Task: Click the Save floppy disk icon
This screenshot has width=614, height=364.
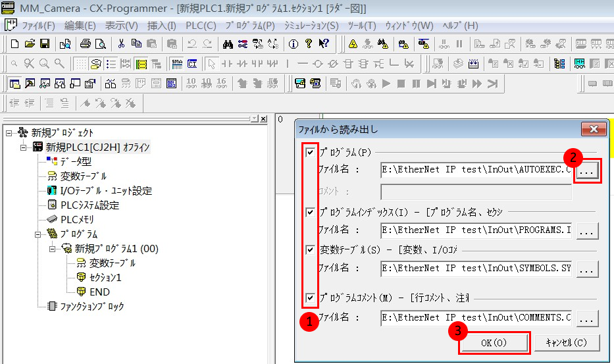Action: [x=45, y=44]
